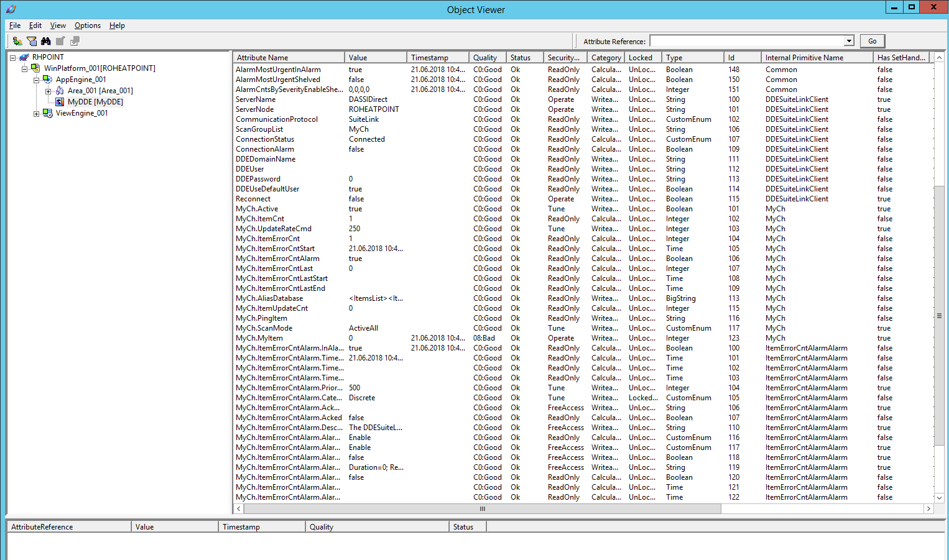Expand the Area_001 tree node
Image resolution: width=949 pixels, height=560 pixels.
point(49,91)
